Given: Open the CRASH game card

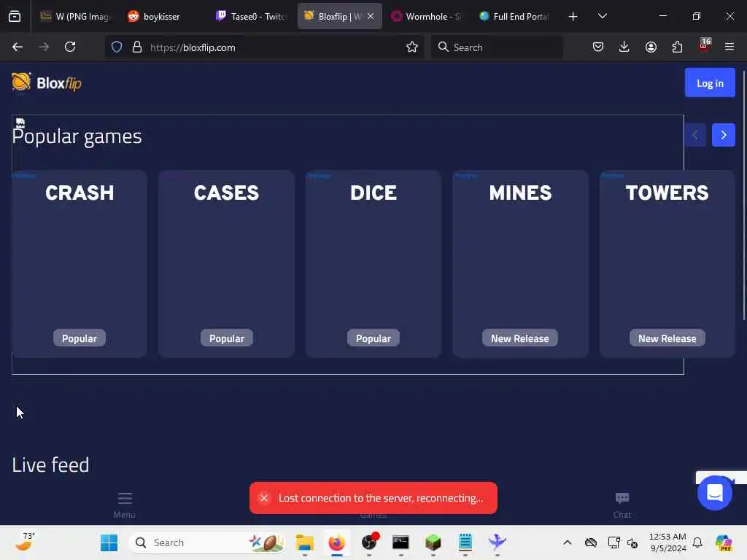Looking at the screenshot, I should [x=80, y=264].
